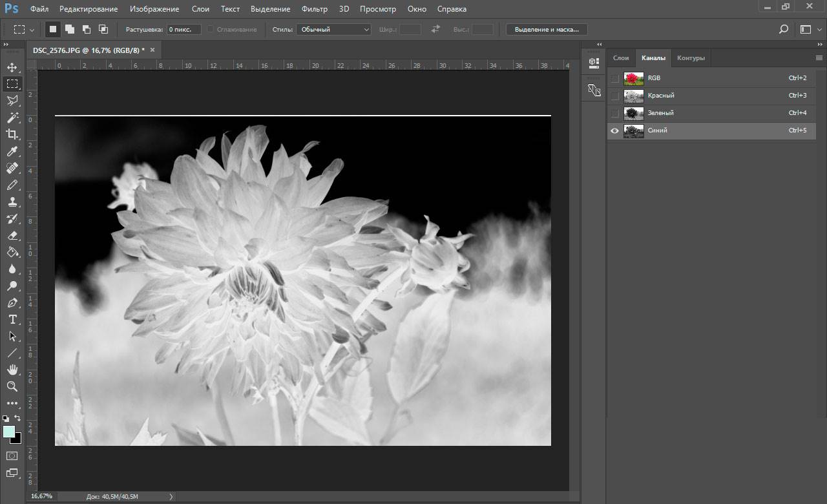Show the Красный channel visibility
The height and width of the screenshot is (504, 827).
tap(614, 96)
